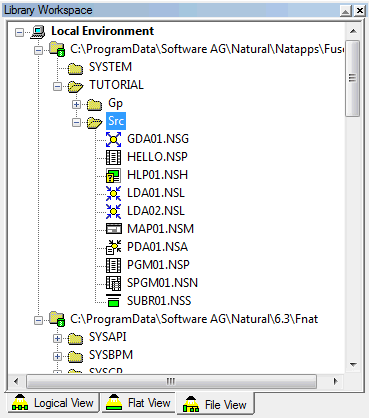Select the Natural\6.3\Fnat path label
This screenshot has width=369, height=418.
point(194,319)
